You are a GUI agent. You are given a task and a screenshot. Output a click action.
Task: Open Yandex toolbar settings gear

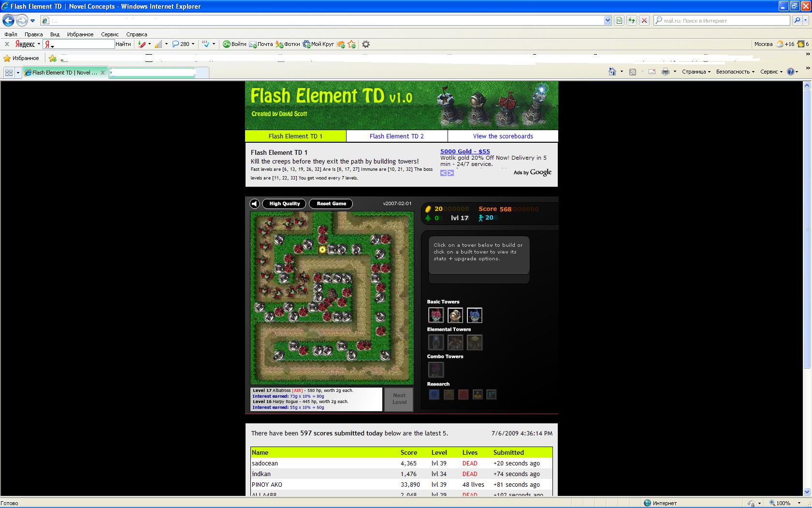point(366,44)
